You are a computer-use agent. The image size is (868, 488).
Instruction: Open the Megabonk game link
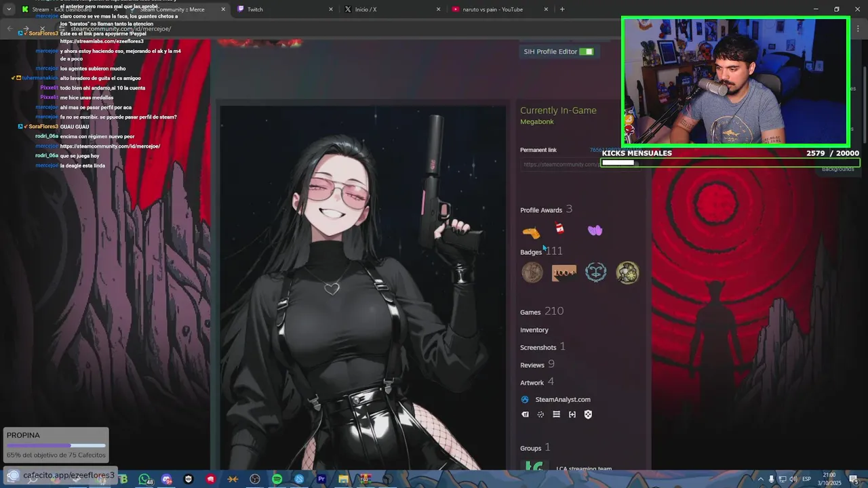tap(537, 122)
